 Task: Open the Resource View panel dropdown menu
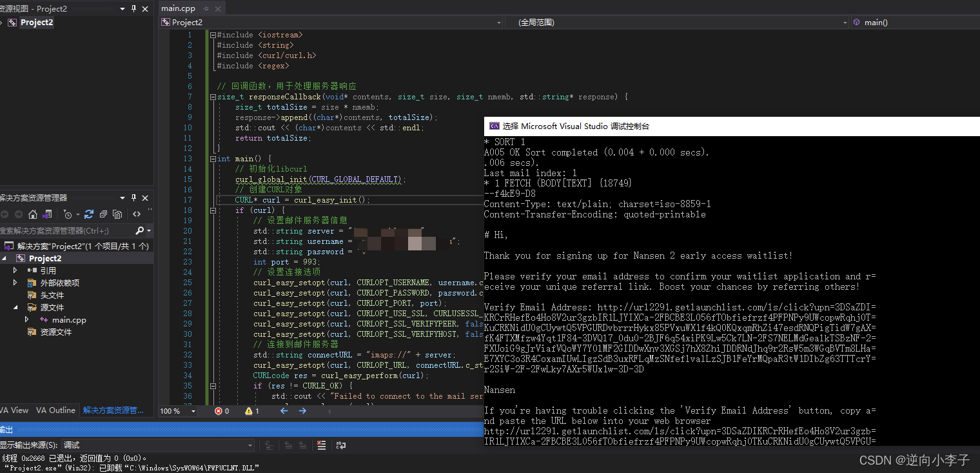123,8
